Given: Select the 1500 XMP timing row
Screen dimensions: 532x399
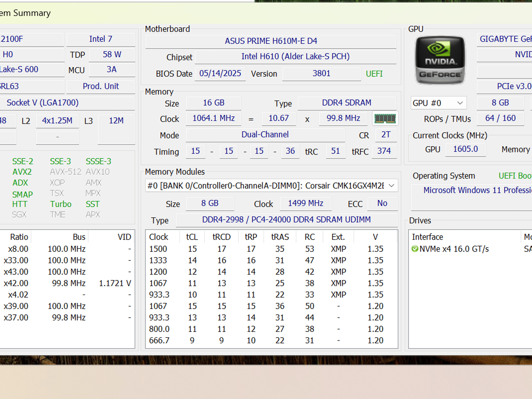Looking at the screenshot, I should click(271, 249).
